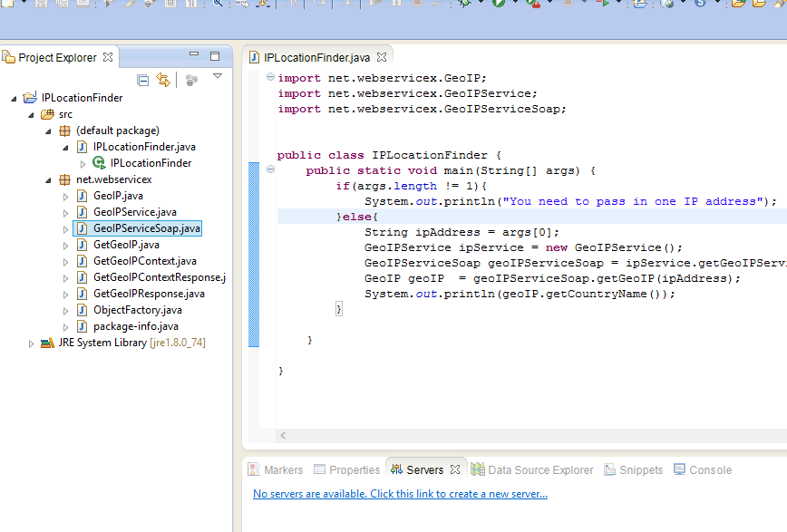Run the application with the green Run icon
Screen dimensions: 787x532
point(498,5)
